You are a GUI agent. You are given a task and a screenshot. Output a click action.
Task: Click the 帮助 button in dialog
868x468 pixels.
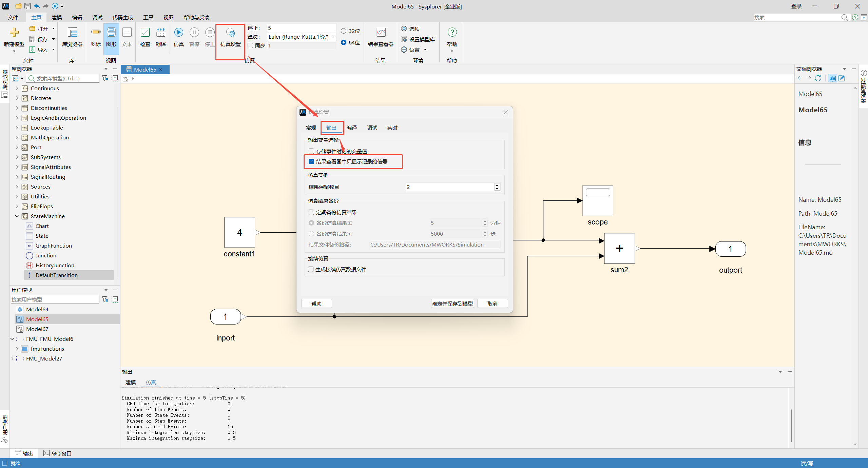(x=316, y=304)
